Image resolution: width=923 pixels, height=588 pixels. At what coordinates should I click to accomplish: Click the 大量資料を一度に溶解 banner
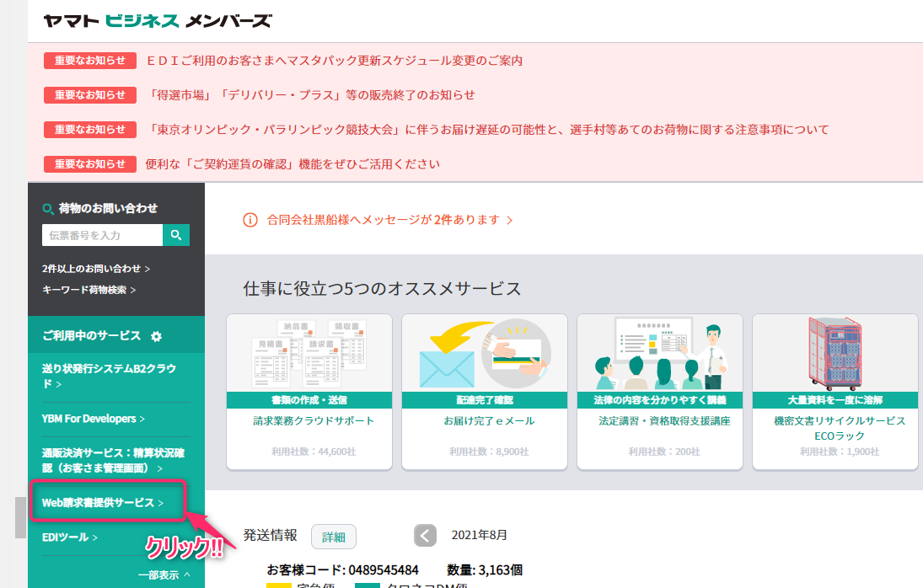[835, 400]
